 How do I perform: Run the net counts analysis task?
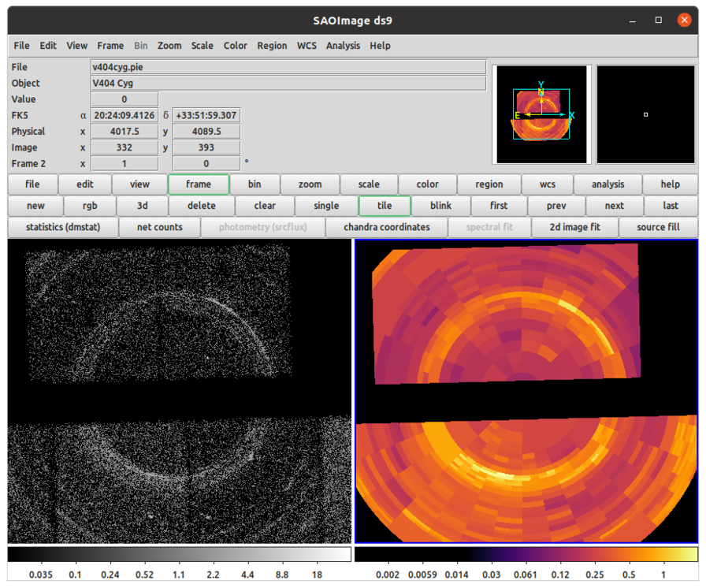(159, 227)
